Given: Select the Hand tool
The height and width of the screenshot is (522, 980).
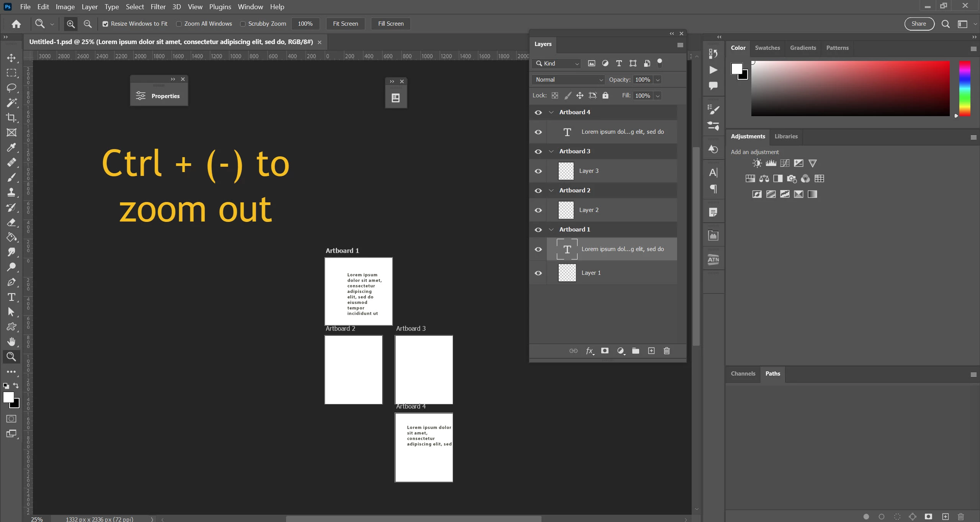Looking at the screenshot, I should click(11, 341).
